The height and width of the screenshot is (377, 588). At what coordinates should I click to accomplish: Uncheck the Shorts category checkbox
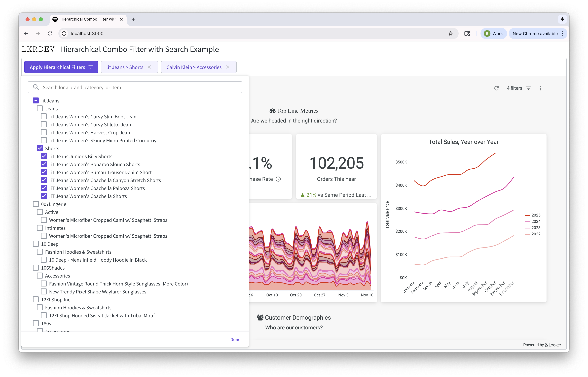click(x=40, y=148)
